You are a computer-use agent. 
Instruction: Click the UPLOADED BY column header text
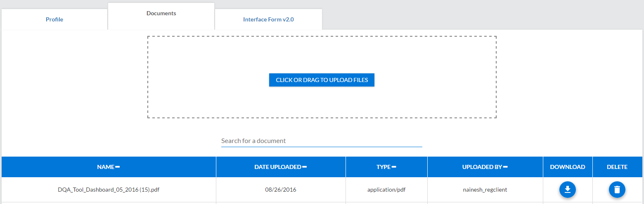coord(482,167)
